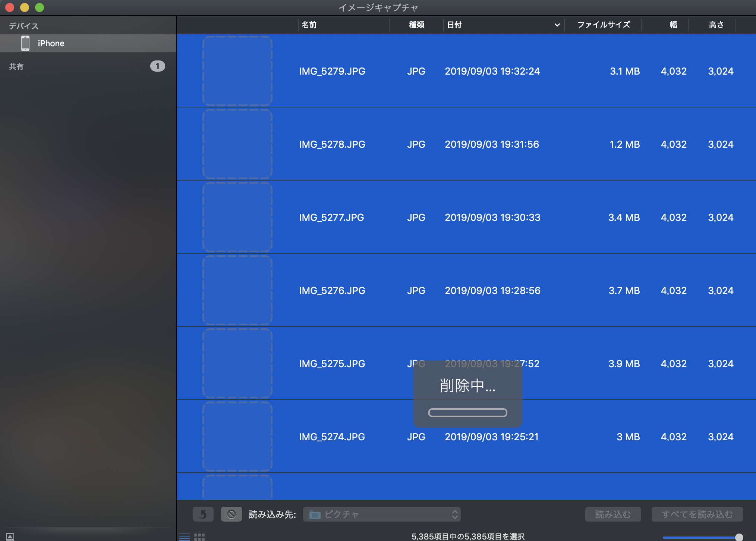Click the delete (prohibit) icon button
This screenshot has height=541, width=756.
click(231, 514)
